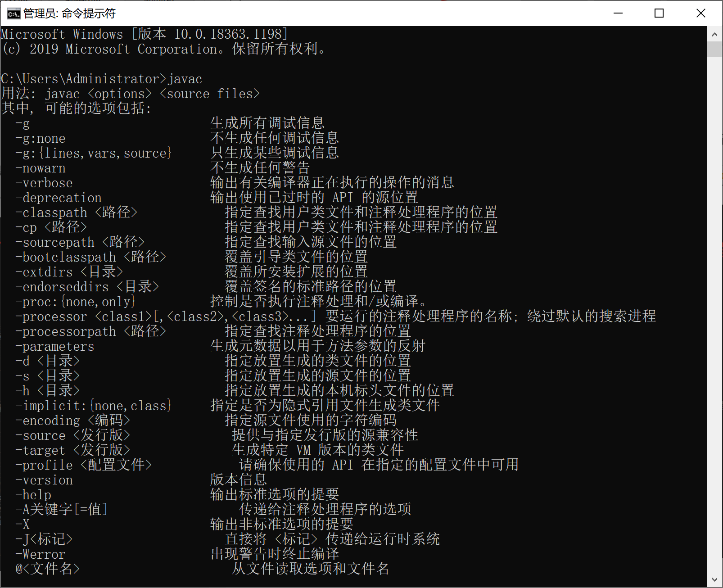Click the -source <发行版> option
The height and width of the screenshot is (588, 723).
click(73, 435)
